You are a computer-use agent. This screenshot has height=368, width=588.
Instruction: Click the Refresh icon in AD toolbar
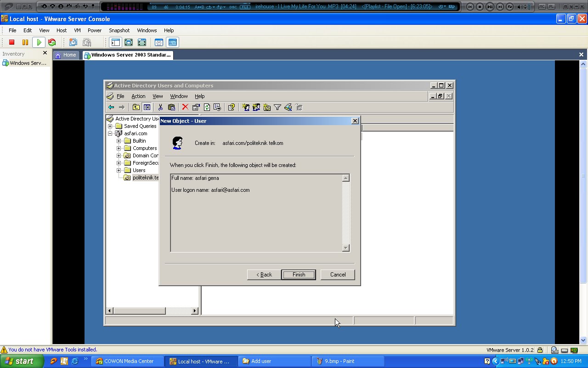(207, 107)
